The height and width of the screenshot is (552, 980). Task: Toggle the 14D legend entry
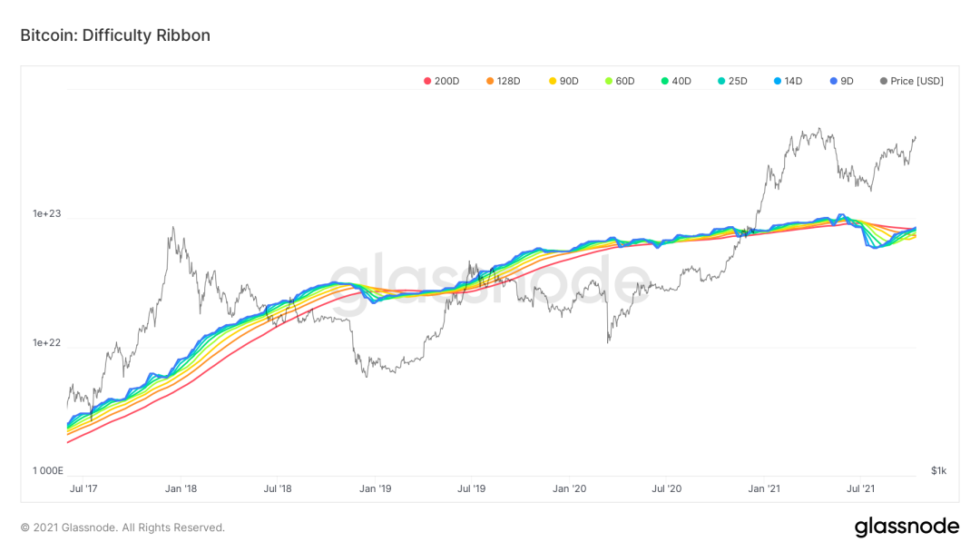789,82
